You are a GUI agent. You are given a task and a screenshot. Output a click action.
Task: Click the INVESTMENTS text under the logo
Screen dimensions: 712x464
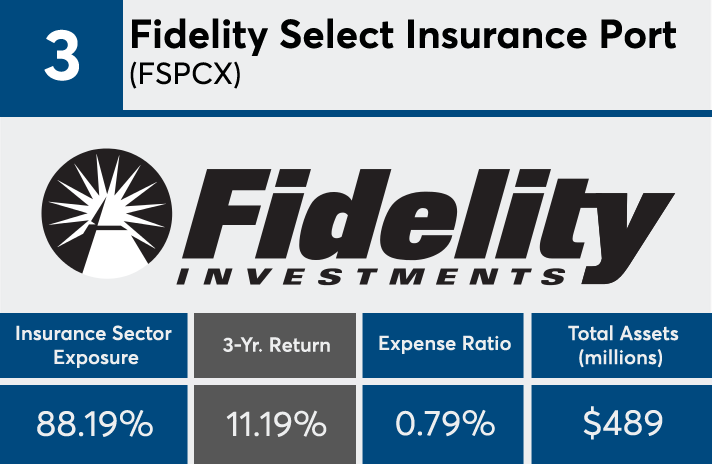[371, 276]
